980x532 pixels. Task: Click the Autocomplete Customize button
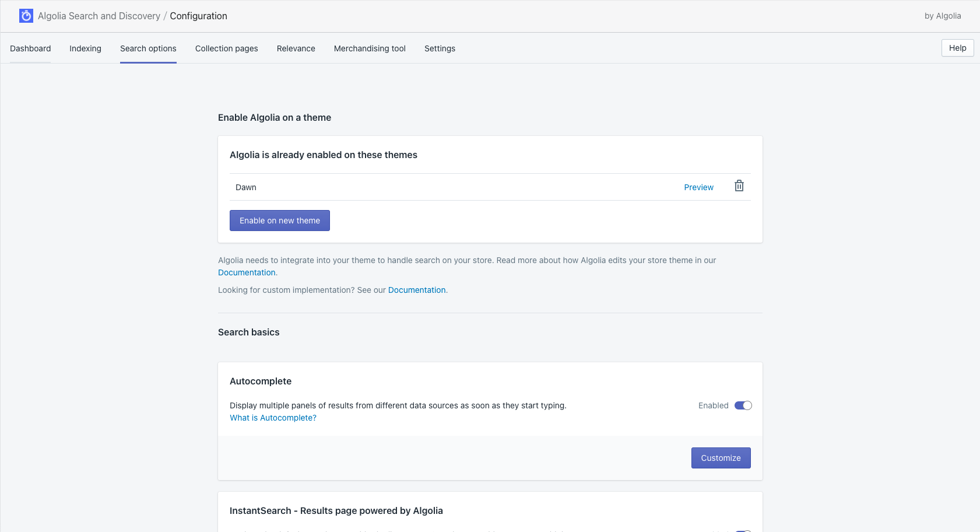pos(721,458)
